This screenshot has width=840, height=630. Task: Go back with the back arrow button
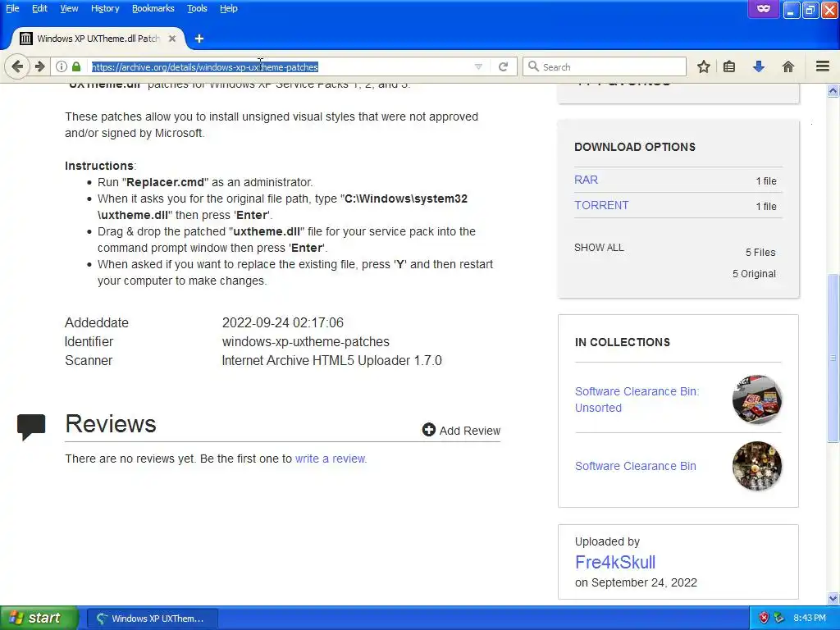click(17, 66)
